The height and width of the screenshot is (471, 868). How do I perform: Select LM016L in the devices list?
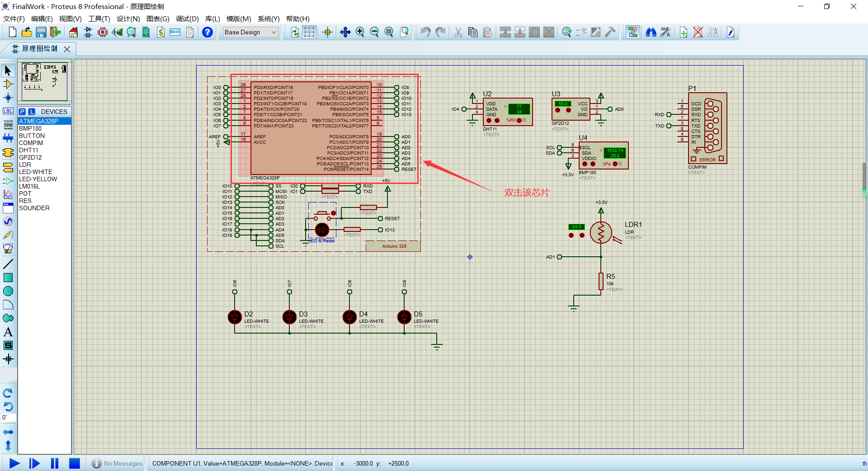(x=44, y=186)
